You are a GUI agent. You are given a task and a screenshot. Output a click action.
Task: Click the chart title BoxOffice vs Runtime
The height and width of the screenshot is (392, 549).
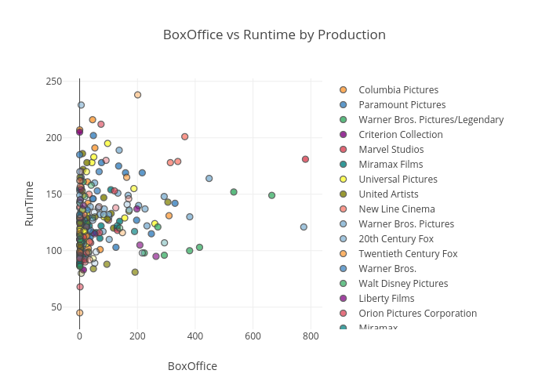pos(274,35)
